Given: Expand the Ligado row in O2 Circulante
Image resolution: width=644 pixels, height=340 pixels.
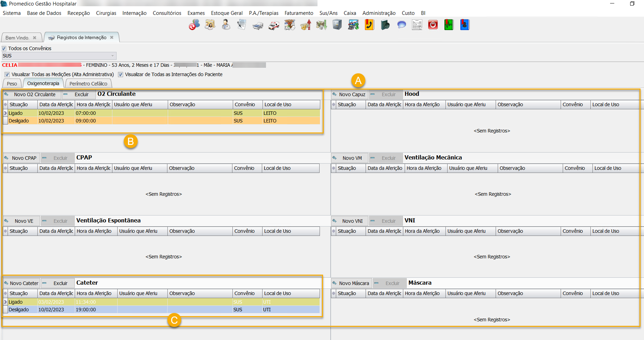Looking at the screenshot, I should tap(5, 113).
